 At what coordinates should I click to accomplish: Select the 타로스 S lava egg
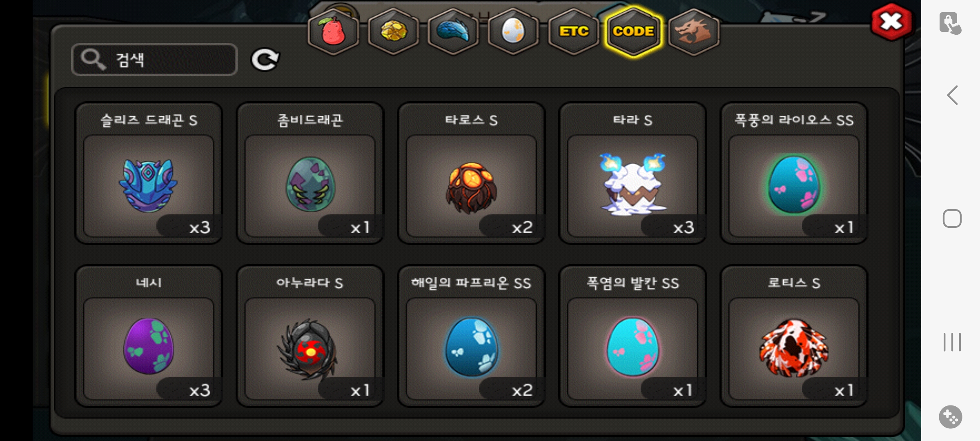coord(471,174)
